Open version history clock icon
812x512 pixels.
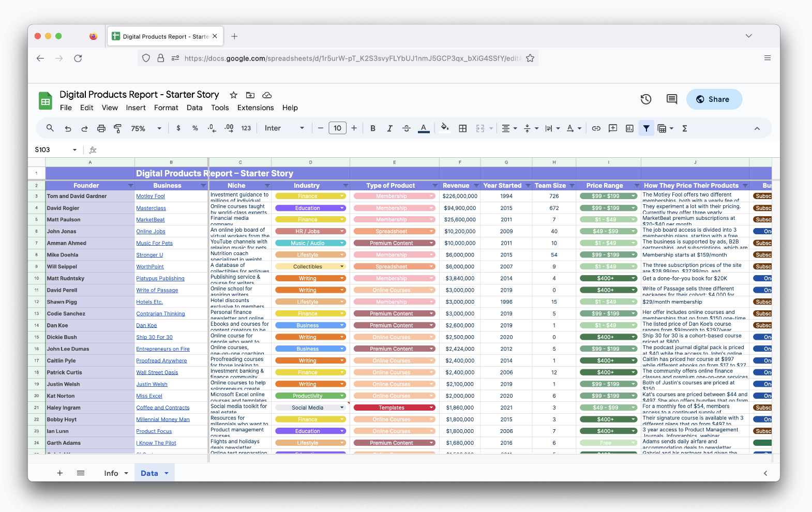pos(646,99)
